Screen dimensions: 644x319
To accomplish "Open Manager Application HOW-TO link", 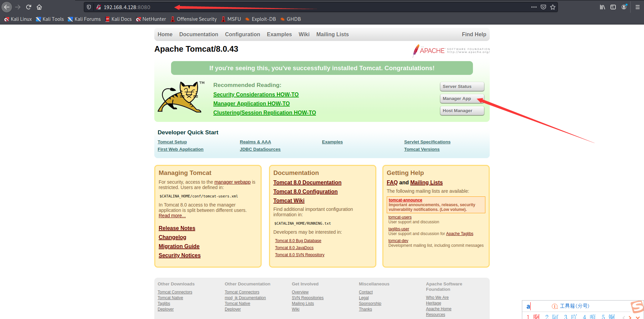I will pyautogui.click(x=252, y=104).
